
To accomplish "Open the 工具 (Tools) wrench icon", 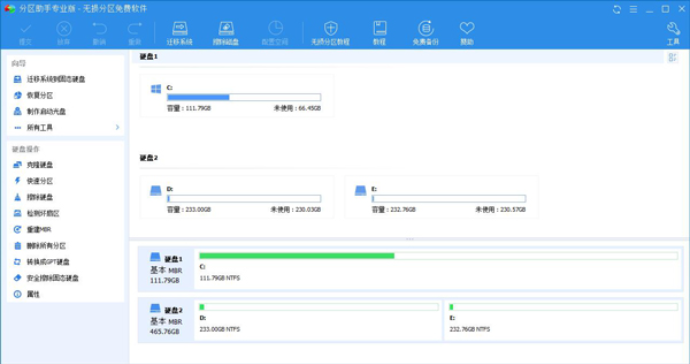I will click(x=673, y=33).
